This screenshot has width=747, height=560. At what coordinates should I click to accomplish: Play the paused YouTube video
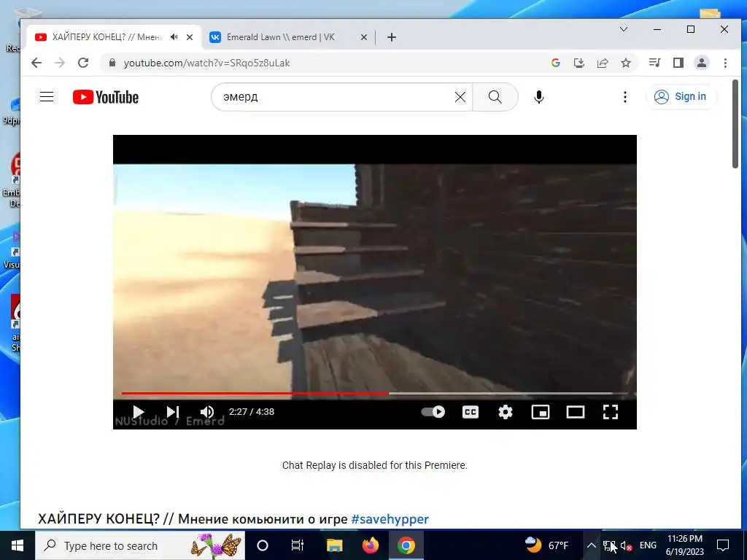[x=138, y=412]
